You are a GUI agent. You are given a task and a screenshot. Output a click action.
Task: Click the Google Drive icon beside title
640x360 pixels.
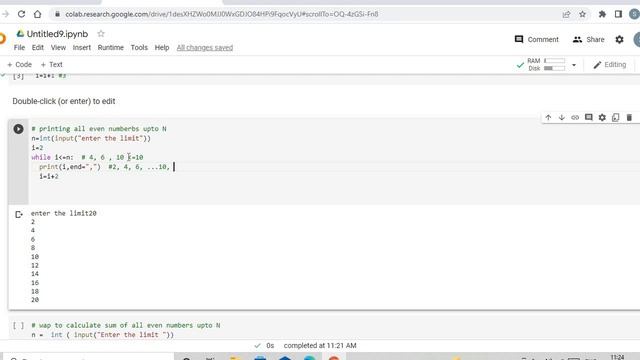click(20, 33)
